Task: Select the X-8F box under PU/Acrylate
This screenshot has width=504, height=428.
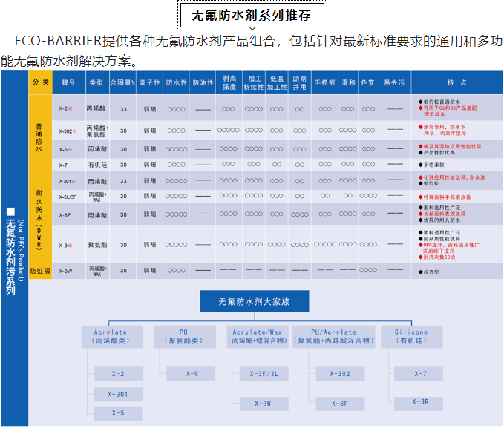Action: 340,404
